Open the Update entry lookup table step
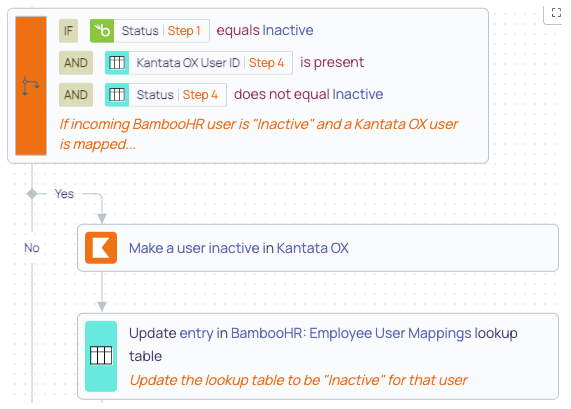Screen dimensions: 571x409 318,356
